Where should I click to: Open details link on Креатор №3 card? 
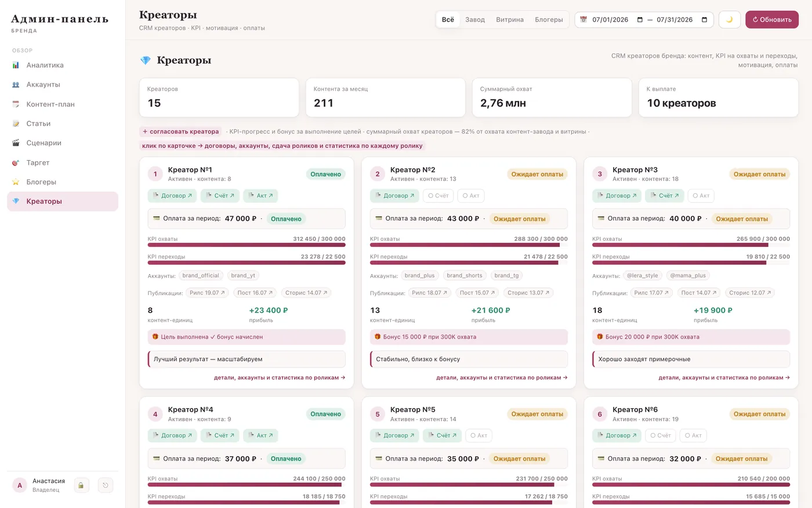click(724, 378)
